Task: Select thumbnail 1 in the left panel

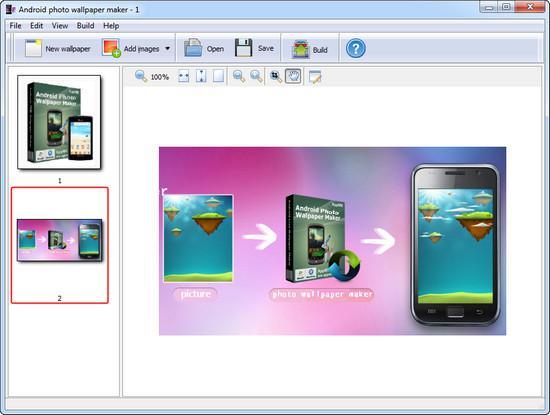Action: point(59,122)
